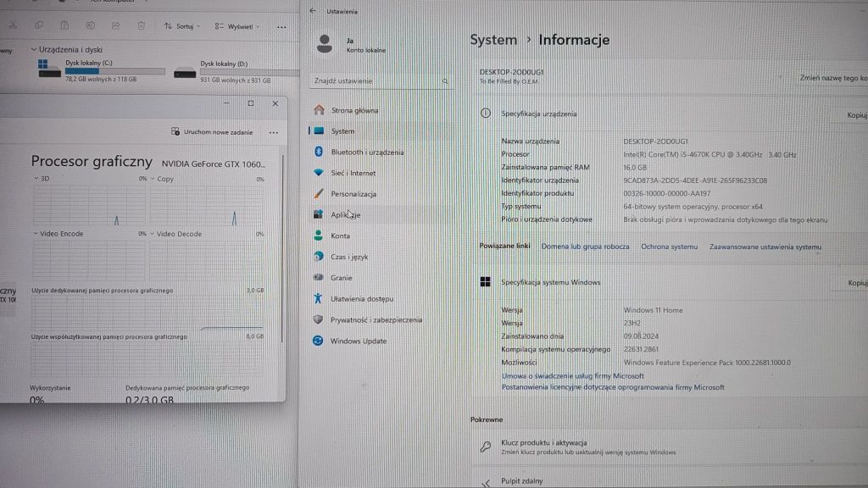This screenshot has height=488, width=868.
Task: Open Umowa o świadczenie usług firmy Microsoft link
Action: pos(573,376)
